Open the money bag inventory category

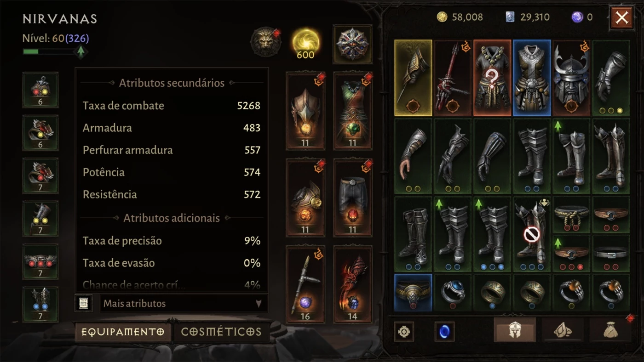610,330
